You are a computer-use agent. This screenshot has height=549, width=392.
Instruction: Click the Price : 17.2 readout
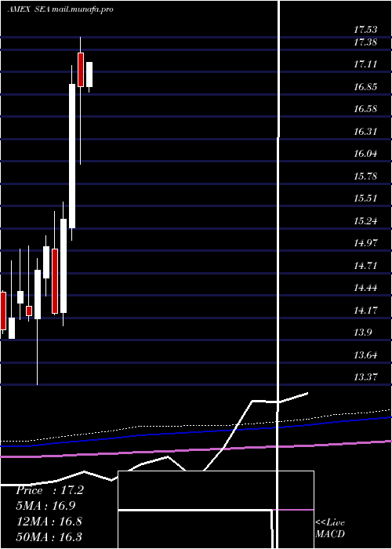49,490
